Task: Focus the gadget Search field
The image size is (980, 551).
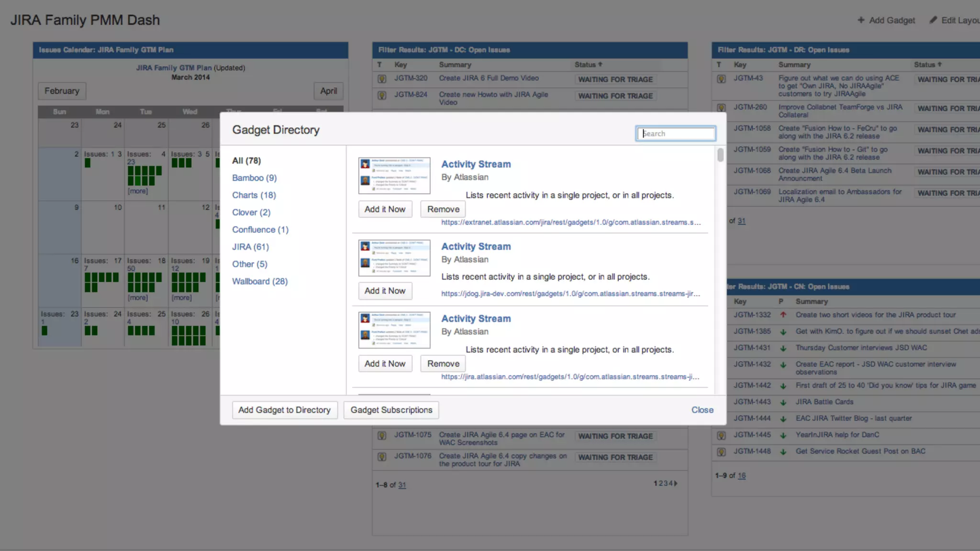Action: point(676,133)
